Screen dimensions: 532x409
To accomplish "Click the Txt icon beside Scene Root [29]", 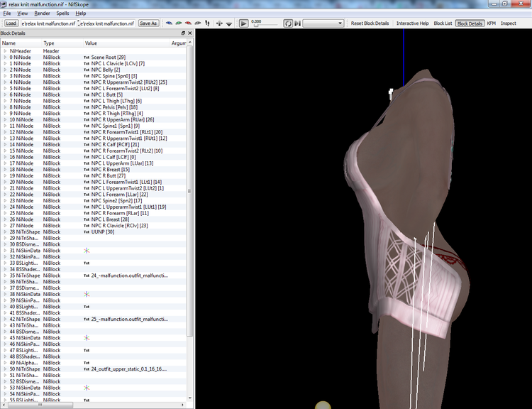I will (x=87, y=58).
